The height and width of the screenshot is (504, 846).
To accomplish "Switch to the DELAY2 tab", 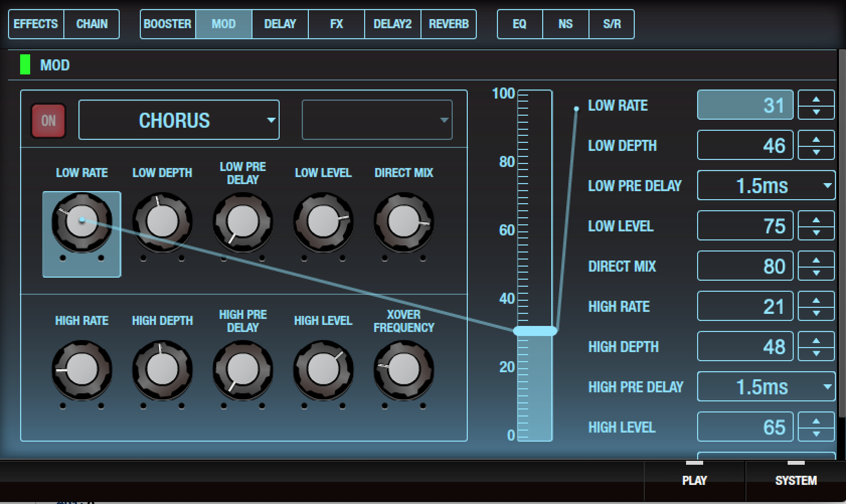I will point(392,24).
